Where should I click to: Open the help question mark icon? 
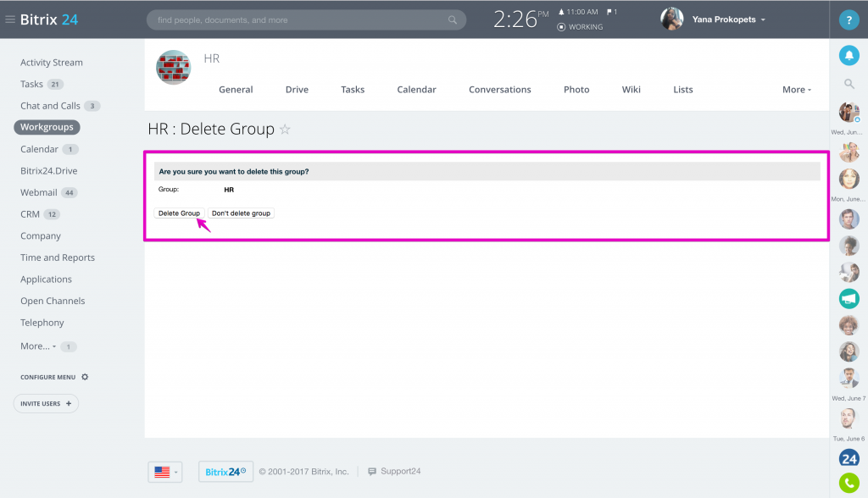click(x=849, y=20)
